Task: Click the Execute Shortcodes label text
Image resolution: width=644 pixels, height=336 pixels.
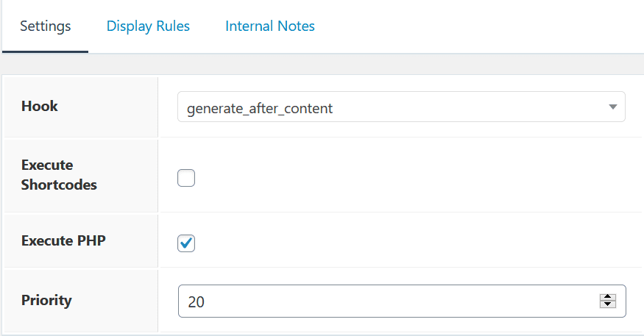Action: coord(59,175)
